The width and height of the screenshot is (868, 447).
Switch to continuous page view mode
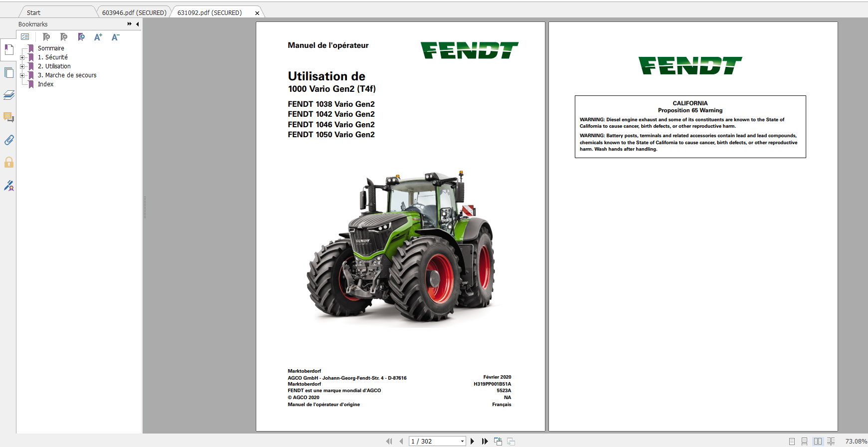click(804, 442)
